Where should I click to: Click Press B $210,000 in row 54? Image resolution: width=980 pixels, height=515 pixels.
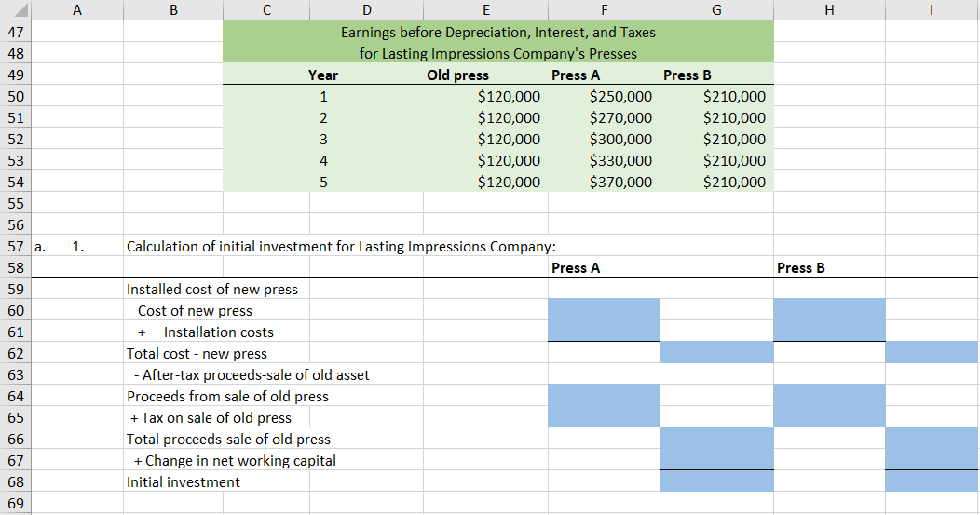(734, 182)
